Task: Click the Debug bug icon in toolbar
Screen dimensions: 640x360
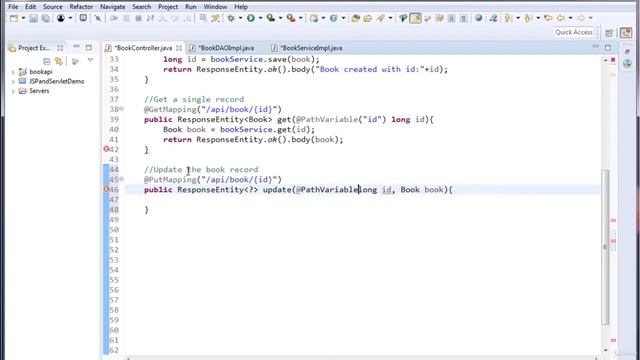Action: 231,18
